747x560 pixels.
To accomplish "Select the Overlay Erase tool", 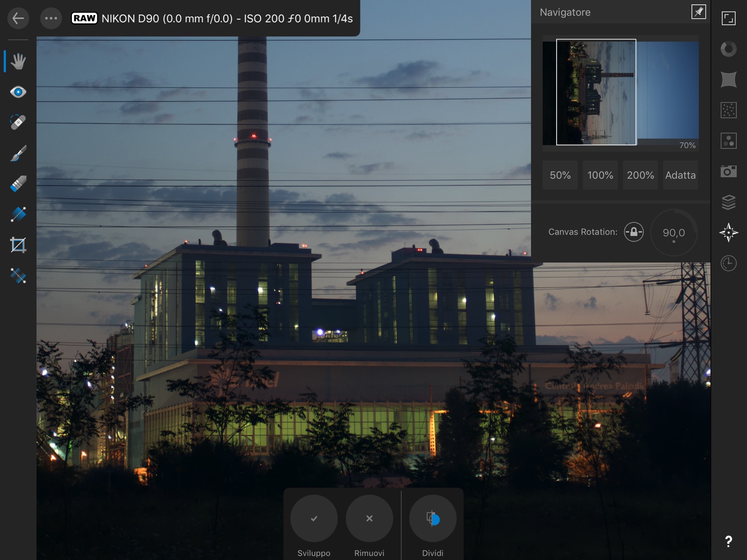I will pos(18,184).
